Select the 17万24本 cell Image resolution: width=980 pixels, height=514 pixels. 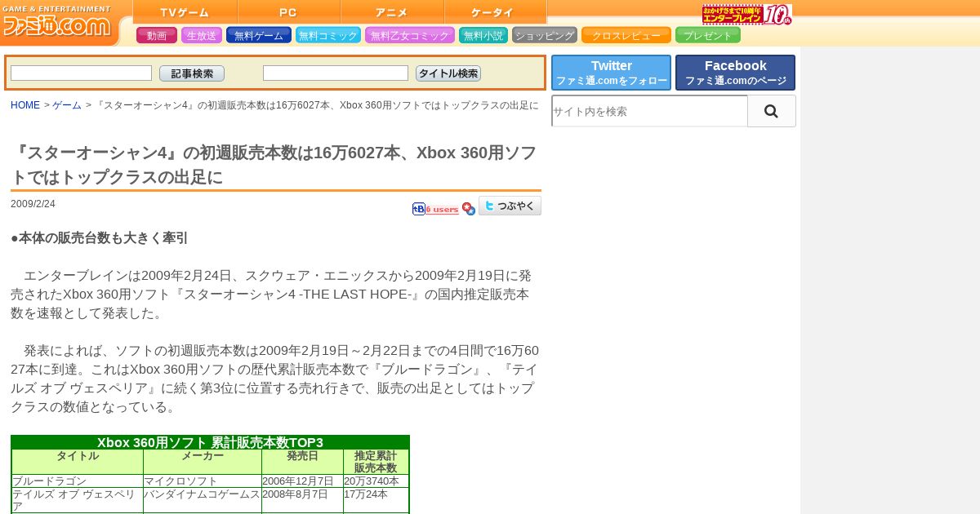(376, 500)
